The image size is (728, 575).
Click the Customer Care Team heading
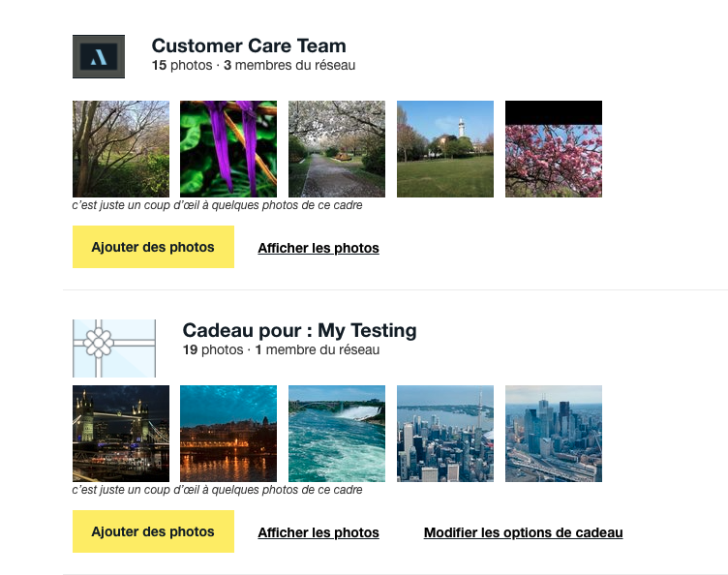249,45
